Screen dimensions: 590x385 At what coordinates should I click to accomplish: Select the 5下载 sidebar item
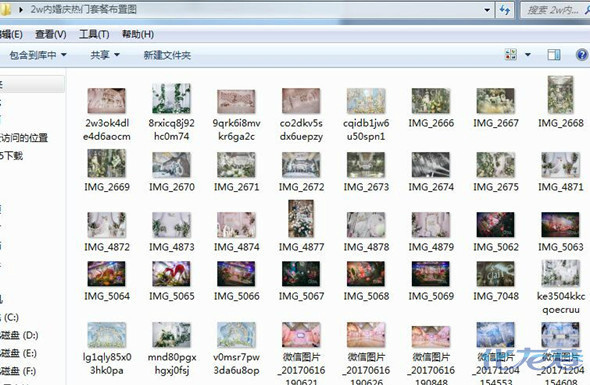(x=11, y=155)
